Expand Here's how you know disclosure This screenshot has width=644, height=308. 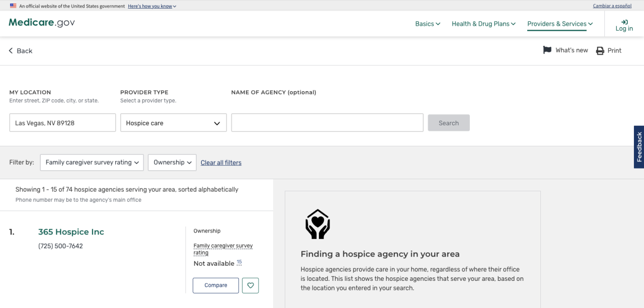click(152, 6)
